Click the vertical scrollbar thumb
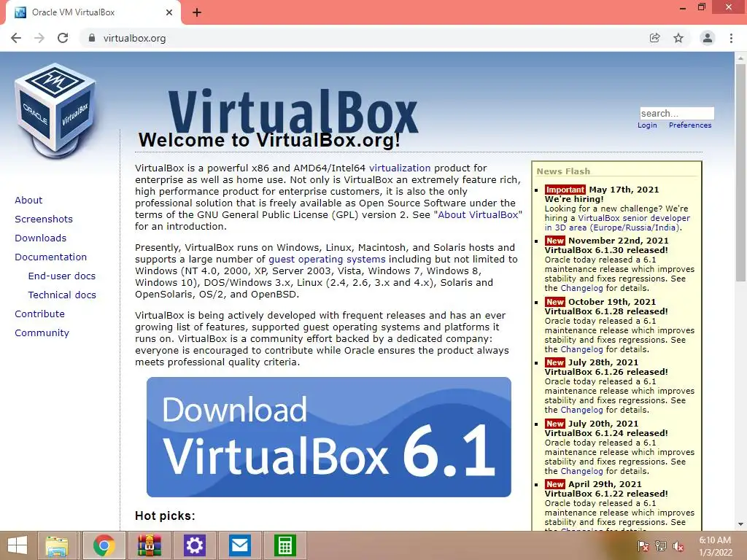 point(740,173)
